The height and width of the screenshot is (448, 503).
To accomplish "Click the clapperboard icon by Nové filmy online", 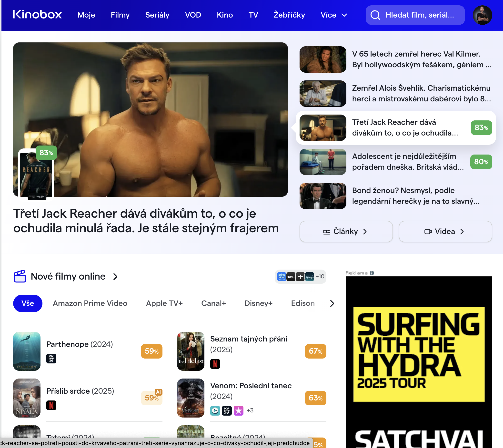I will click(20, 276).
